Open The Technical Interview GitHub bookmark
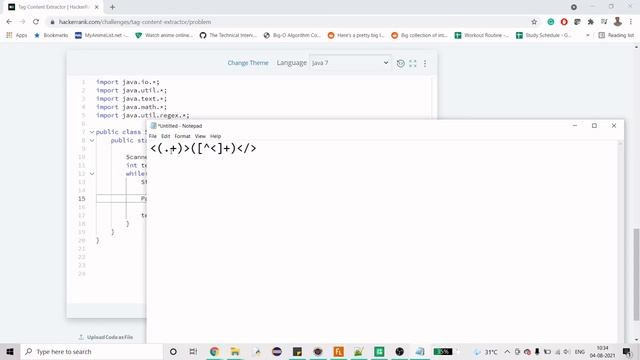640x360 pixels. [228, 36]
